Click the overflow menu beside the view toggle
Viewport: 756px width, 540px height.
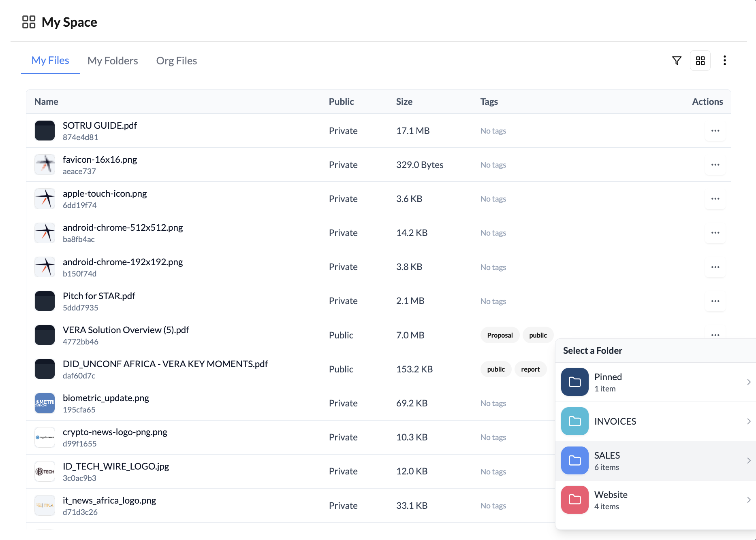coord(725,60)
